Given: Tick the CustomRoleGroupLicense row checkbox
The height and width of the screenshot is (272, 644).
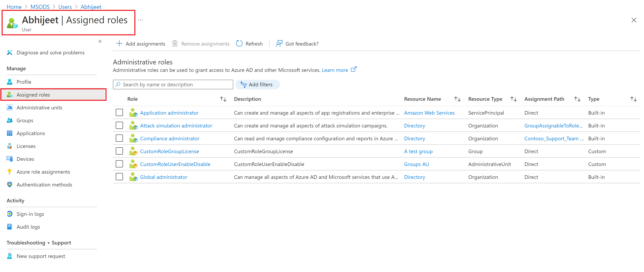Looking at the screenshot, I should (x=119, y=151).
